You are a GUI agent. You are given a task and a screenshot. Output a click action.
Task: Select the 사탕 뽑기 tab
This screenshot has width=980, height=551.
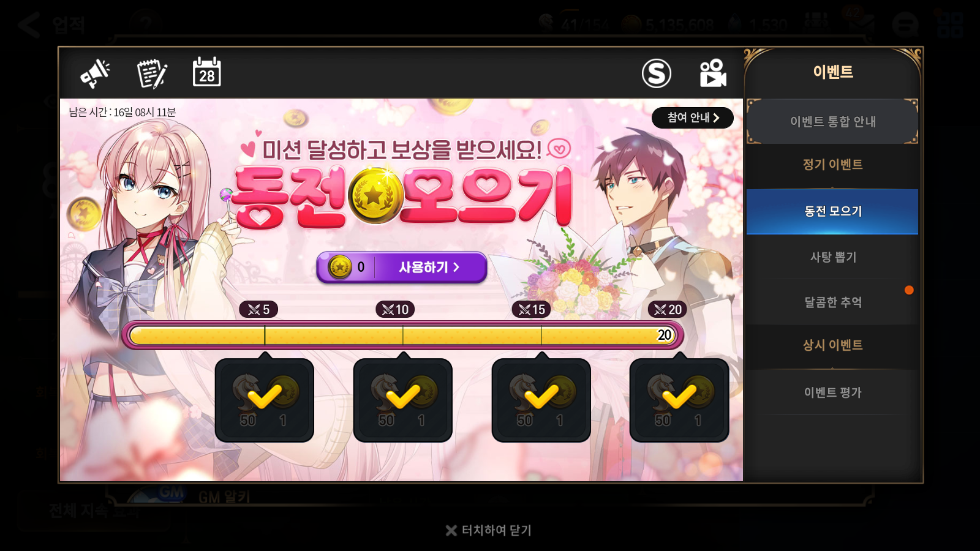832,257
